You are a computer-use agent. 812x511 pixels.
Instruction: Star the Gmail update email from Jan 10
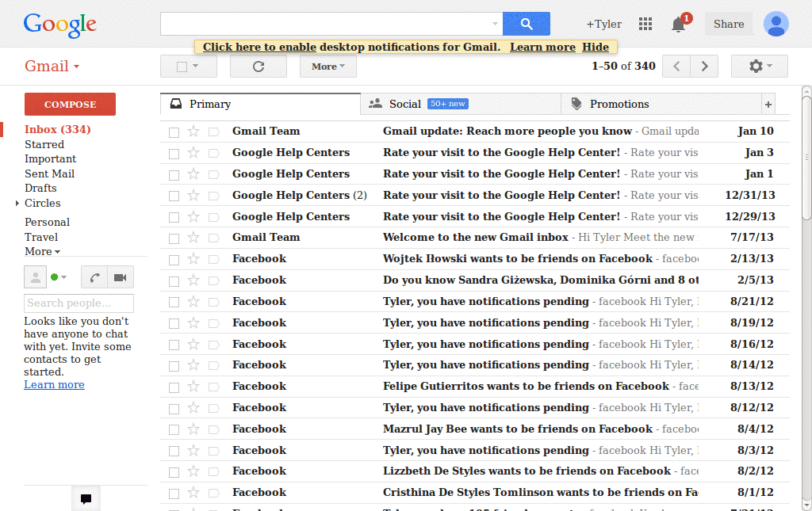(x=193, y=132)
